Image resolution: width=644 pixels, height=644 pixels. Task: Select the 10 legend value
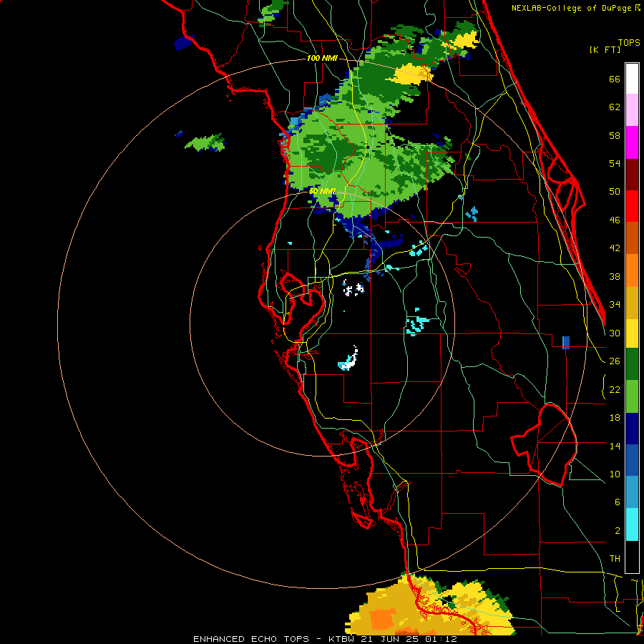coord(615,474)
